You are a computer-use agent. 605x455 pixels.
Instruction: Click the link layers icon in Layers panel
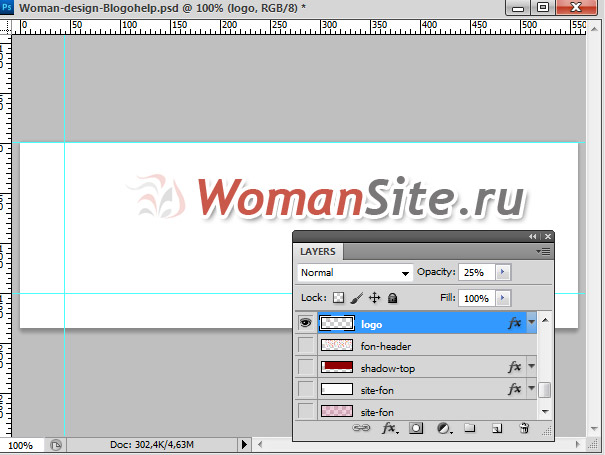361,428
